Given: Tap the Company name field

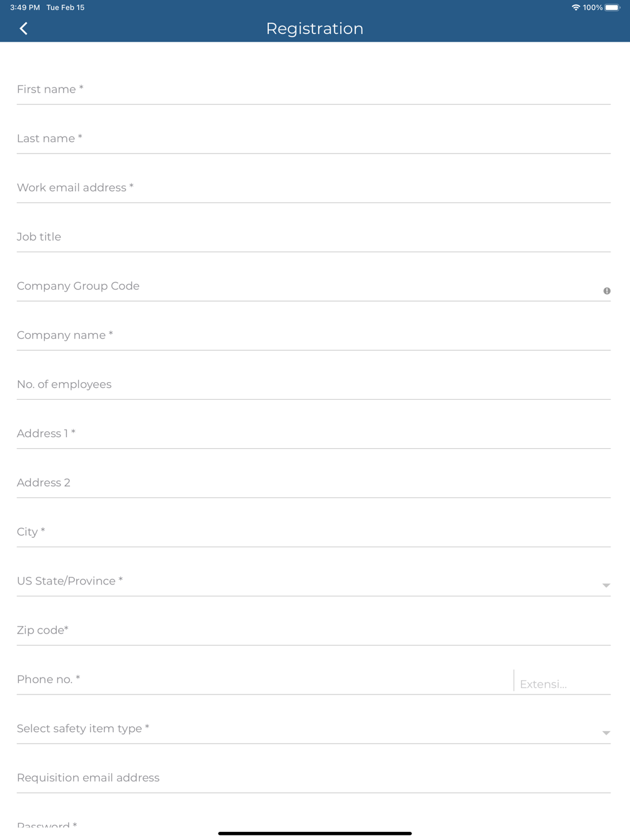Looking at the screenshot, I should tap(313, 336).
